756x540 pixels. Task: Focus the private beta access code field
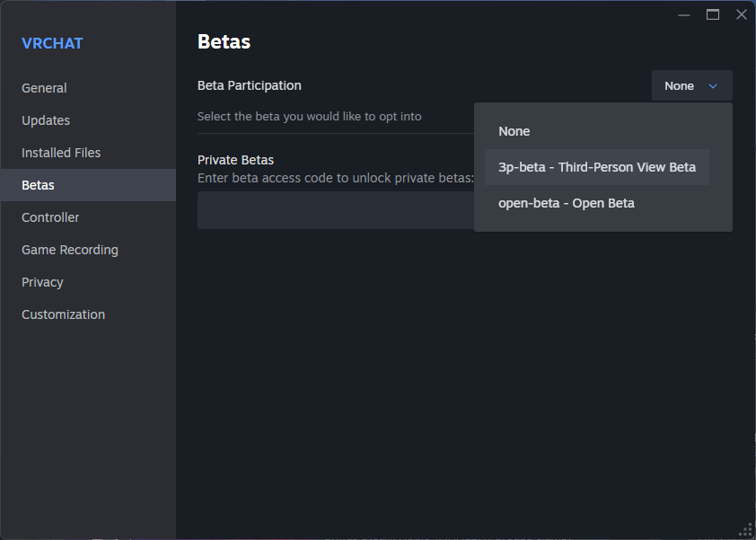tap(334, 210)
